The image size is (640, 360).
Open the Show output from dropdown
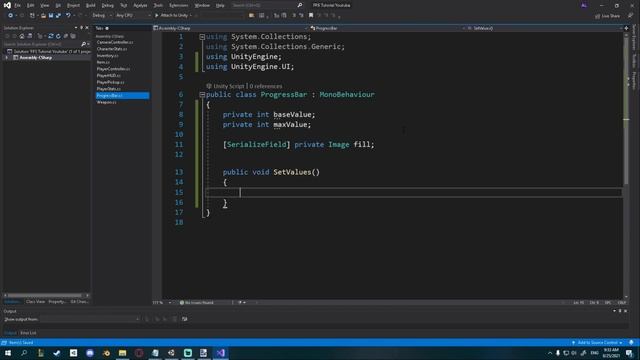90,319
